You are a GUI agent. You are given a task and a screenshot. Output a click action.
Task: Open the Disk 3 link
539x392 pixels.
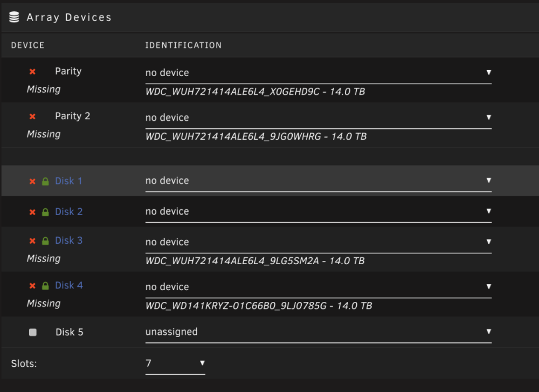pyautogui.click(x=69, y=240)
